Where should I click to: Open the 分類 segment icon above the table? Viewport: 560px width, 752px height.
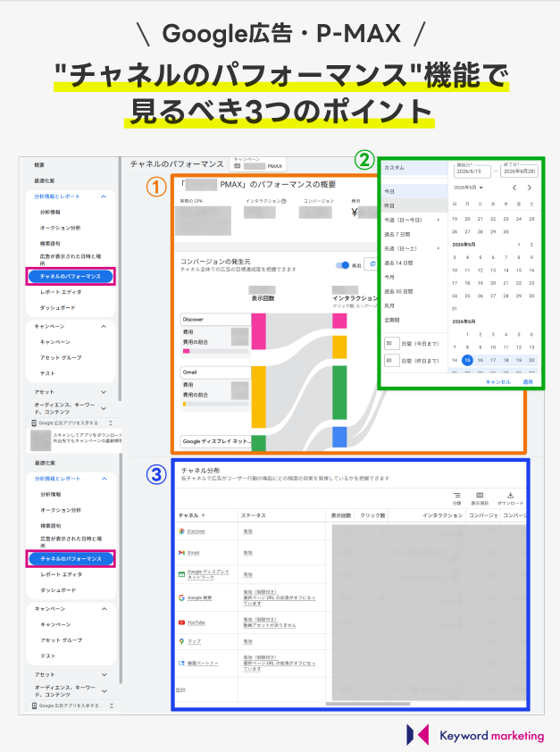457,496
